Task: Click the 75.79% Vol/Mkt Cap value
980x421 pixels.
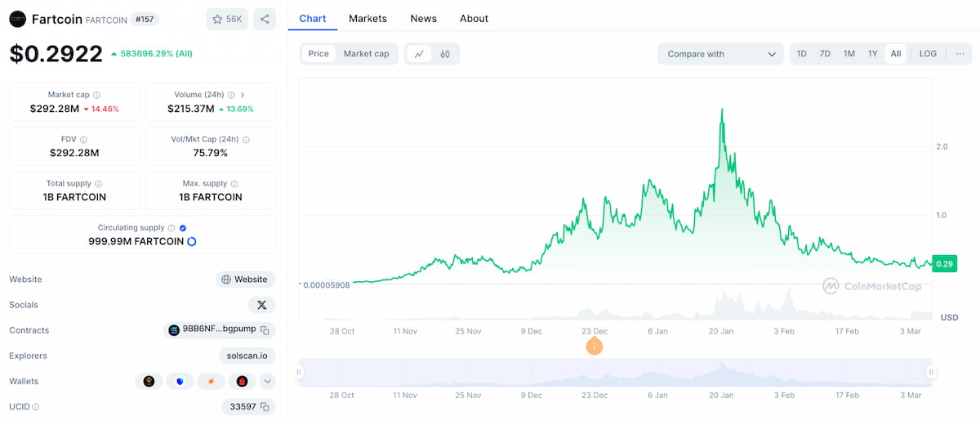Action: [x=211, y=153]
